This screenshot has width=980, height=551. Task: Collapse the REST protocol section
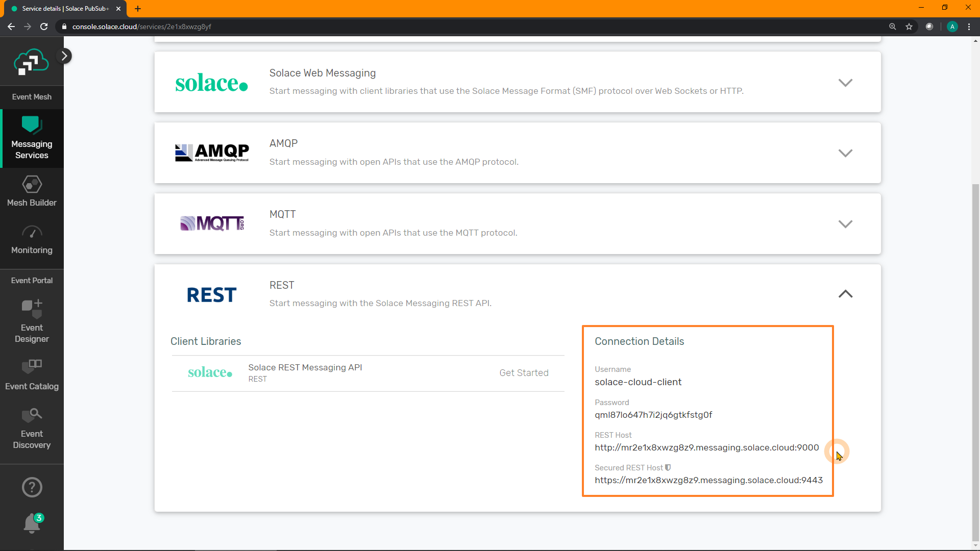pyautogui.click(x=845, y=294)
